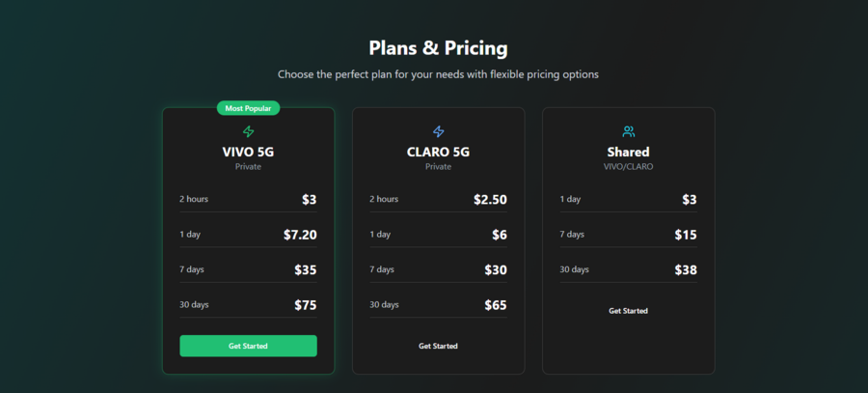Choose the CLARO 5G 7 days $30 option
Screen dimensions: 868x393
pos(439,269)
